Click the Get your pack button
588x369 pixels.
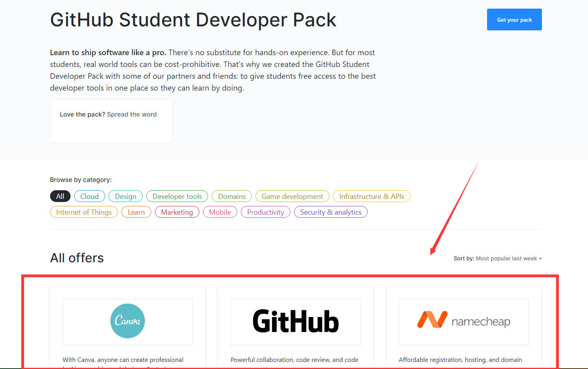[514, 20]
